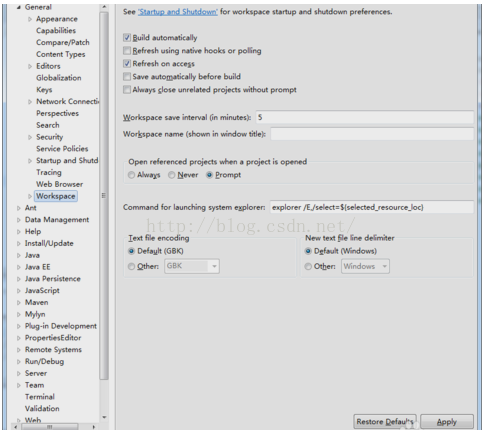
Task: Select the Always radio button
Action: click(x=132, y=175)
